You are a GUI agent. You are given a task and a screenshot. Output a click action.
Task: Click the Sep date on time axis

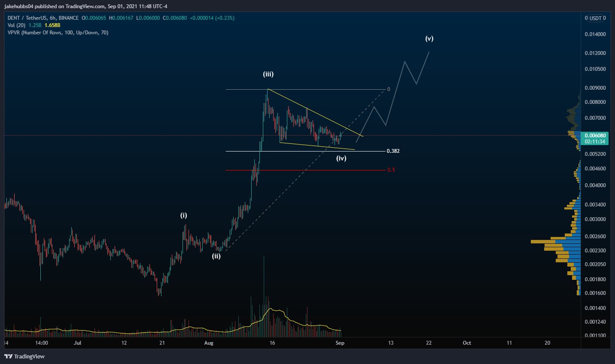pyautogui.click(x=340, y=343)
